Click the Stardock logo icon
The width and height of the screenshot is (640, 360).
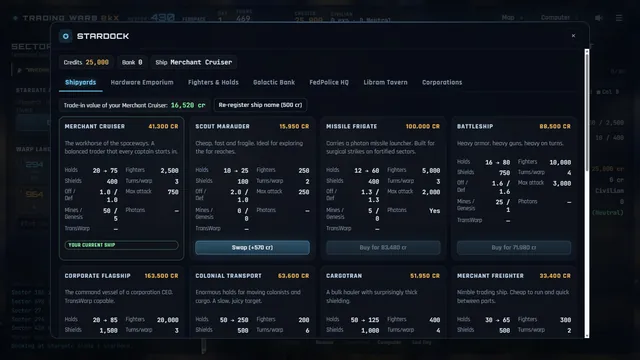tap(65, 36)
